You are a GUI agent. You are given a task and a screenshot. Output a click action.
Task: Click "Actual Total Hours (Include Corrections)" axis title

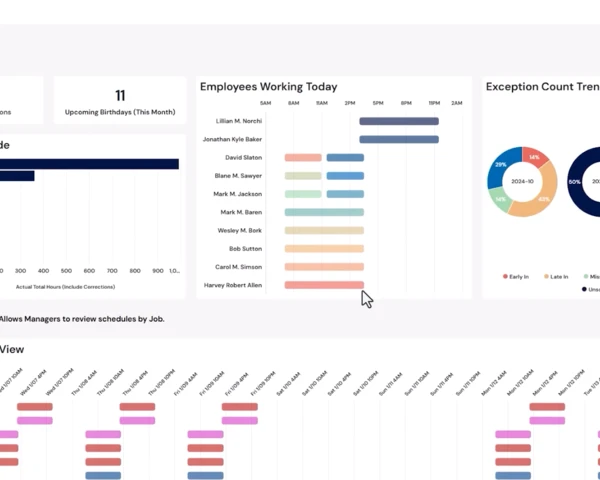coord(65,287)
